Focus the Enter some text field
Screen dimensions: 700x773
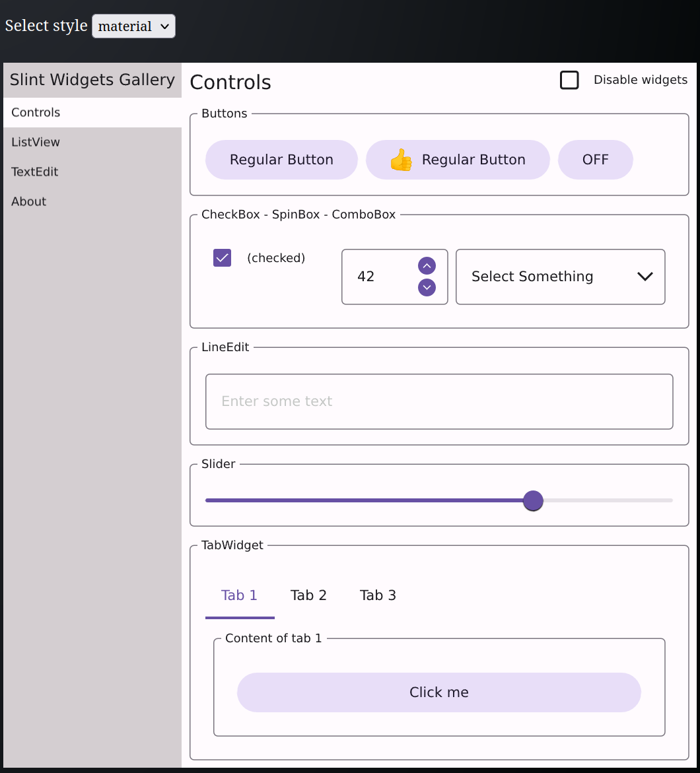pos(438,401)
